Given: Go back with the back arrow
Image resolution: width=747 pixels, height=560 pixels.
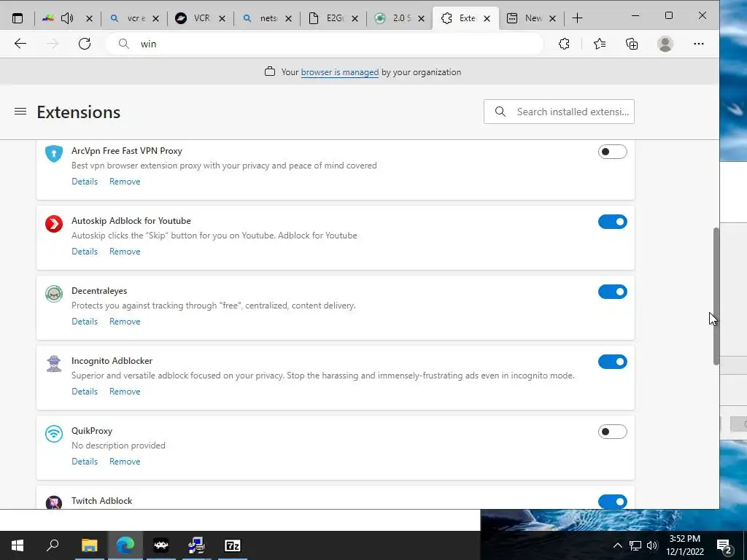Looking at the screenshot, I should tap(20, 44).
